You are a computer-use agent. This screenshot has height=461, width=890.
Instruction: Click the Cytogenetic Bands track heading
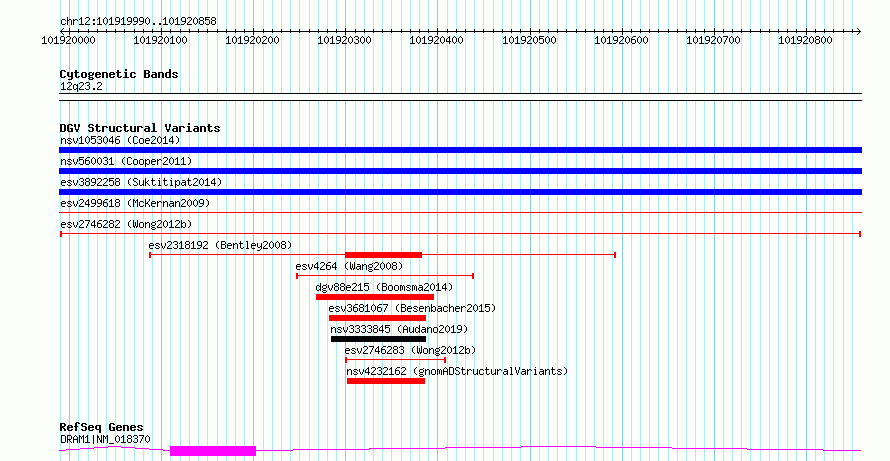[x=119, y=74]
